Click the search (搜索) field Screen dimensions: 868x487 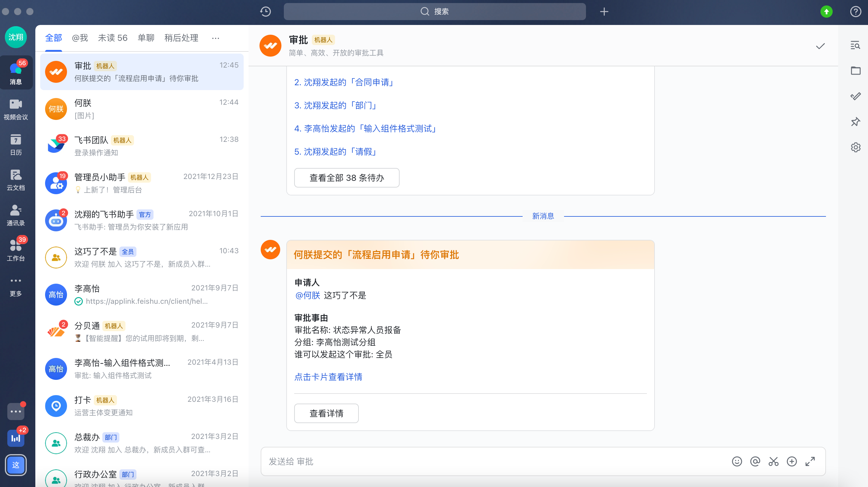pos(435,12)
